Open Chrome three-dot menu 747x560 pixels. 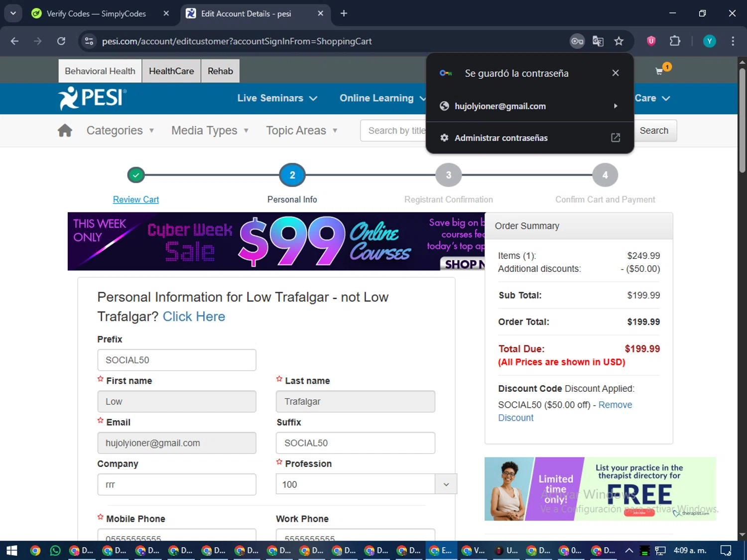point(733,41)
